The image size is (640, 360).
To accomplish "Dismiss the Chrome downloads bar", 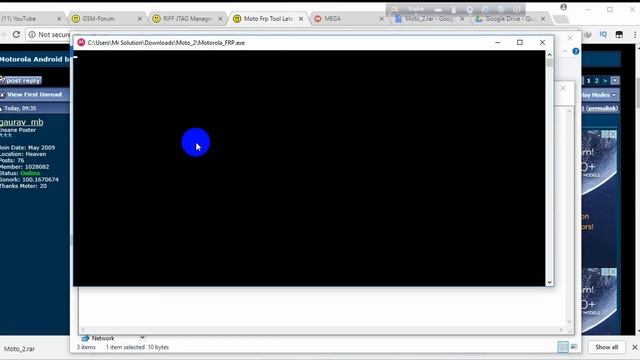I will point(635,347).
